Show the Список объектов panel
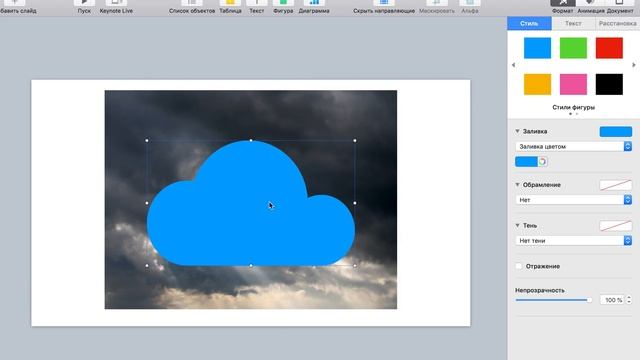Viewport: 640px width, 360px height. pyautogui.click(x=192, y=7)
